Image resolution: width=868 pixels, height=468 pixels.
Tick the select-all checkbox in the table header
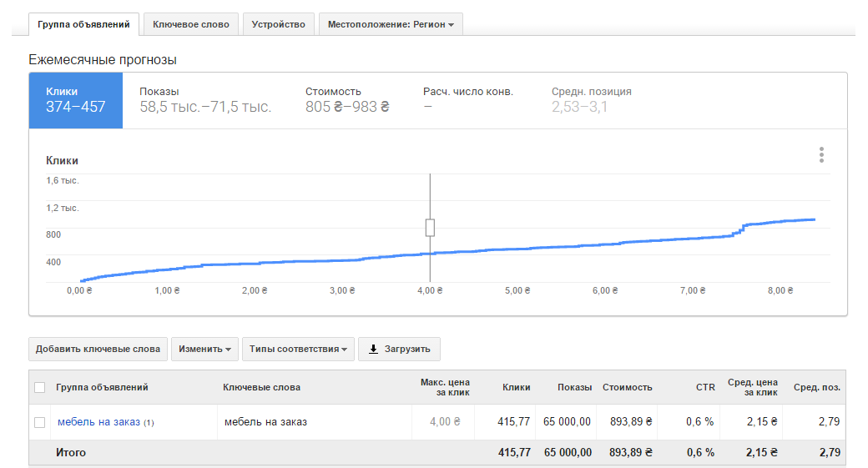(39, 387)
